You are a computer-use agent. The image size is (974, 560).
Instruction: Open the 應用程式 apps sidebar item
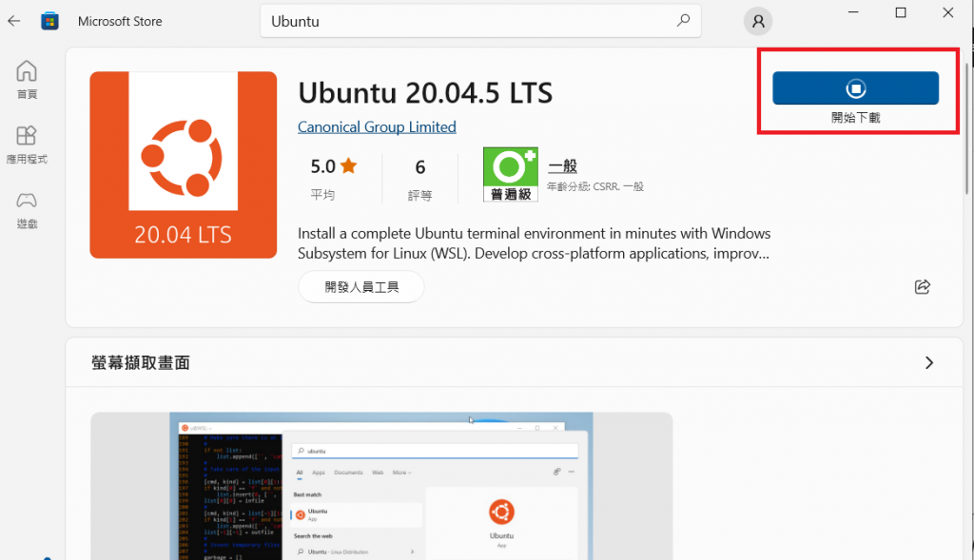[x=27, y=145]
